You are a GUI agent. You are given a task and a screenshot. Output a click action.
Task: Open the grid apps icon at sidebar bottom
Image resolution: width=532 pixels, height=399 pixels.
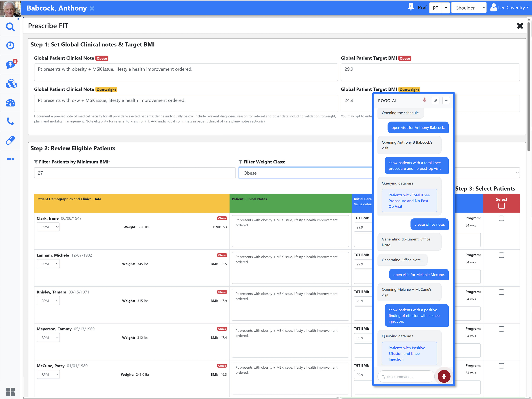(10, 392)
